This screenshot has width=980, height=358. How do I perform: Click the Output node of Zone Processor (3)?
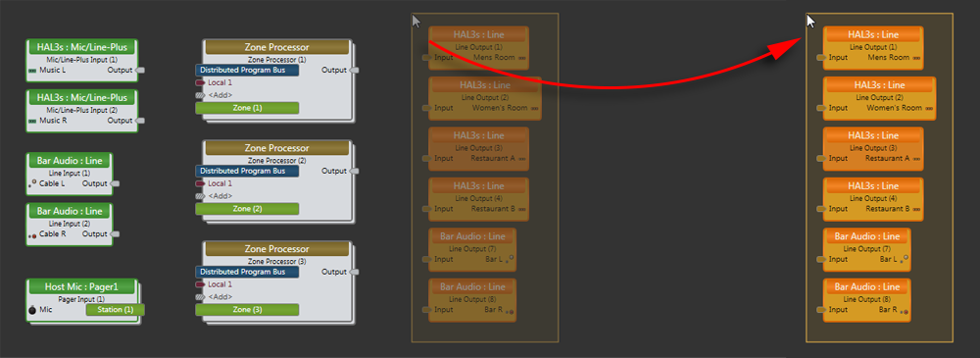[354, 272]
